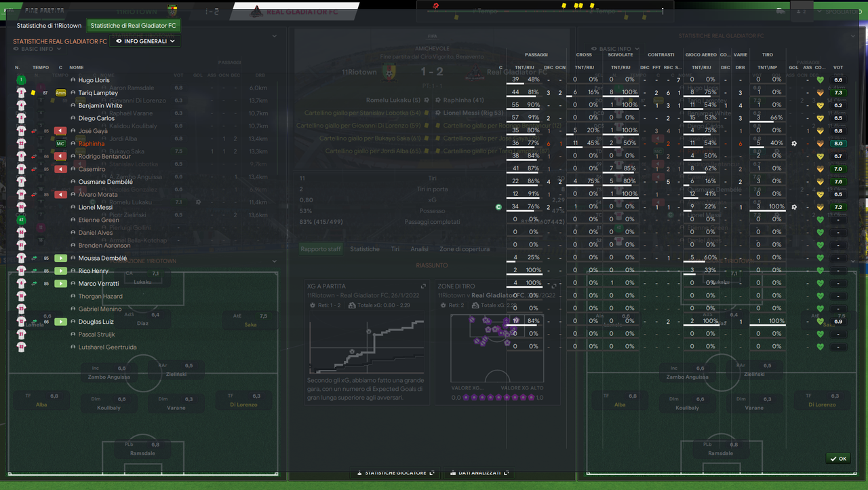The image size is (868, 490).
Task: Click the red substituted-off badge for José Gayà
Action: pyautogui.click(x=60, y=131)
